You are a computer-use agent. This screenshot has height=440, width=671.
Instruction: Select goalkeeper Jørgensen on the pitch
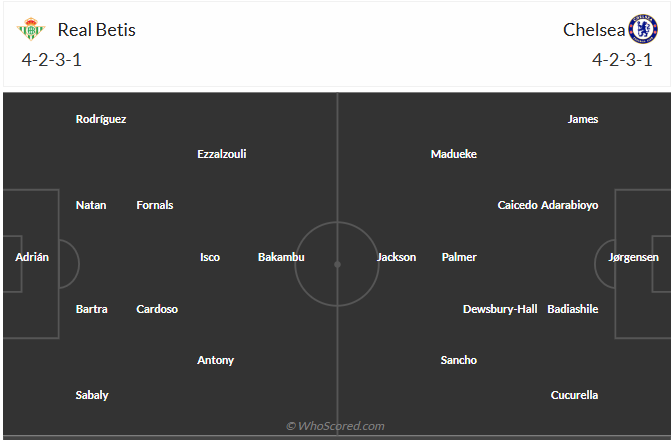tap(633, 257)
